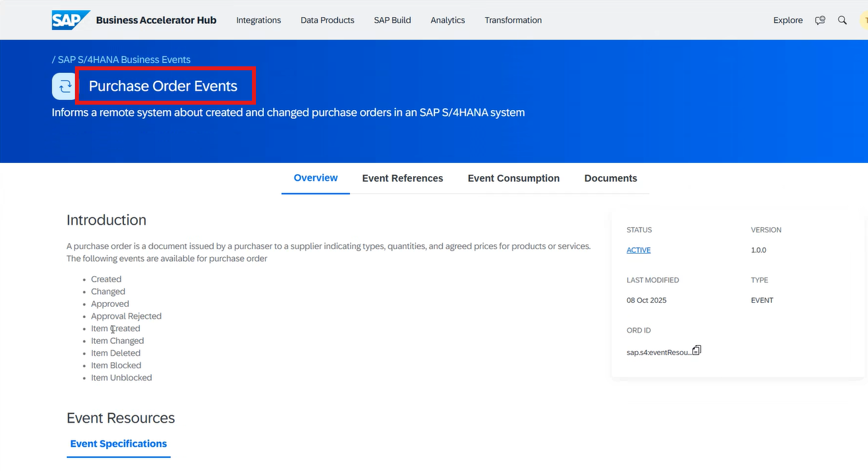The height and width of the screenshot is (471, 868).
Task: Switch to the Event References tab
Action: tap(403, 178)
